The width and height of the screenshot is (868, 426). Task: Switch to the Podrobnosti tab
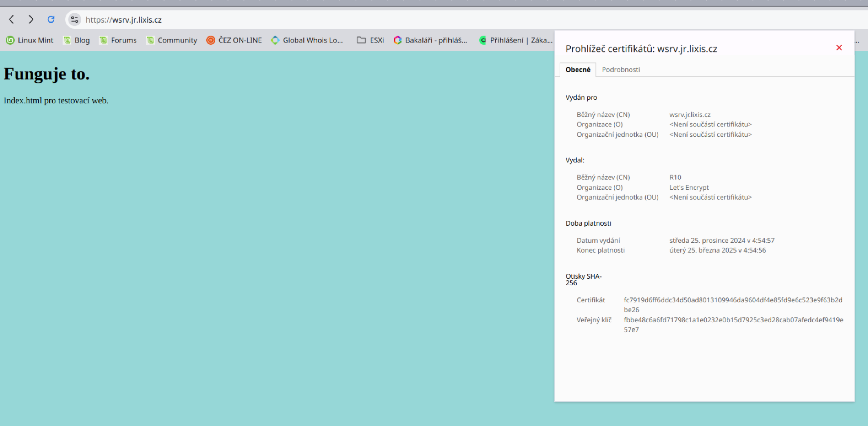621,70
